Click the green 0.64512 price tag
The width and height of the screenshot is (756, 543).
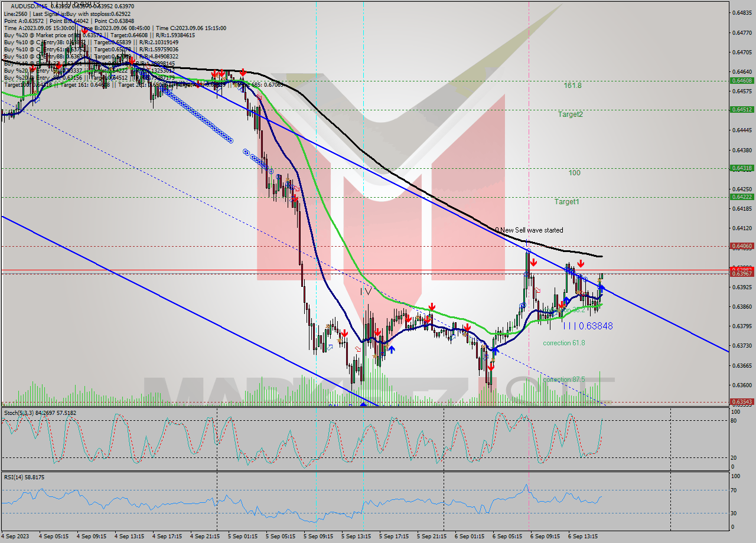(742, 109)
